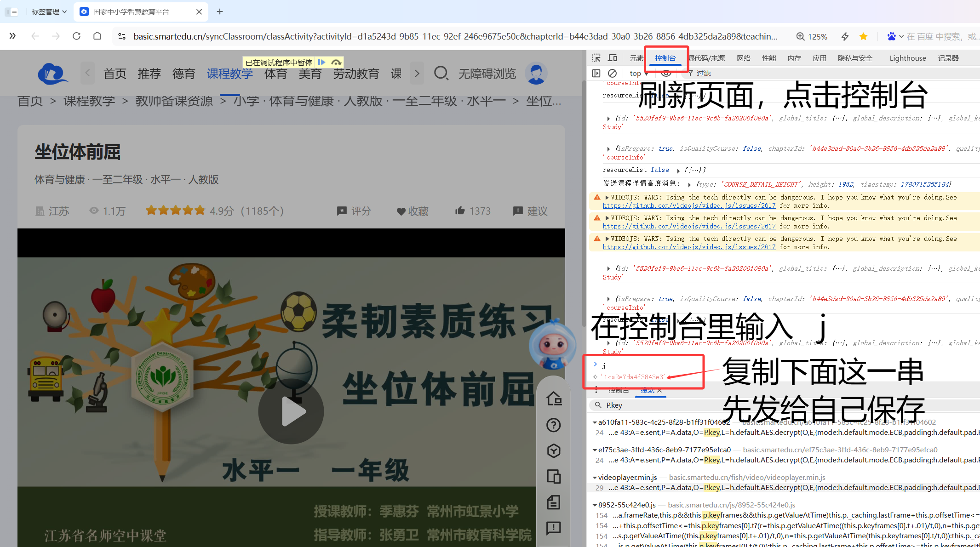Open the 标签管理 dropdown
The height and width of the screenshot is (547, 980).
click(49, 11)
